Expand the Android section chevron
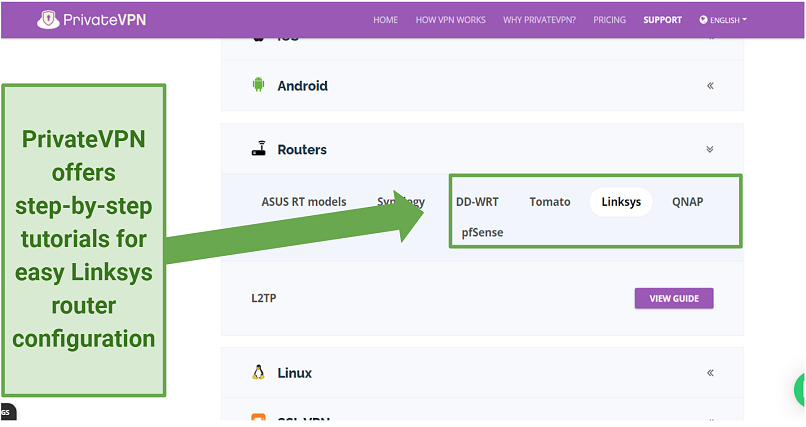This screenshot has height=427, width=806. click(710, 86)
